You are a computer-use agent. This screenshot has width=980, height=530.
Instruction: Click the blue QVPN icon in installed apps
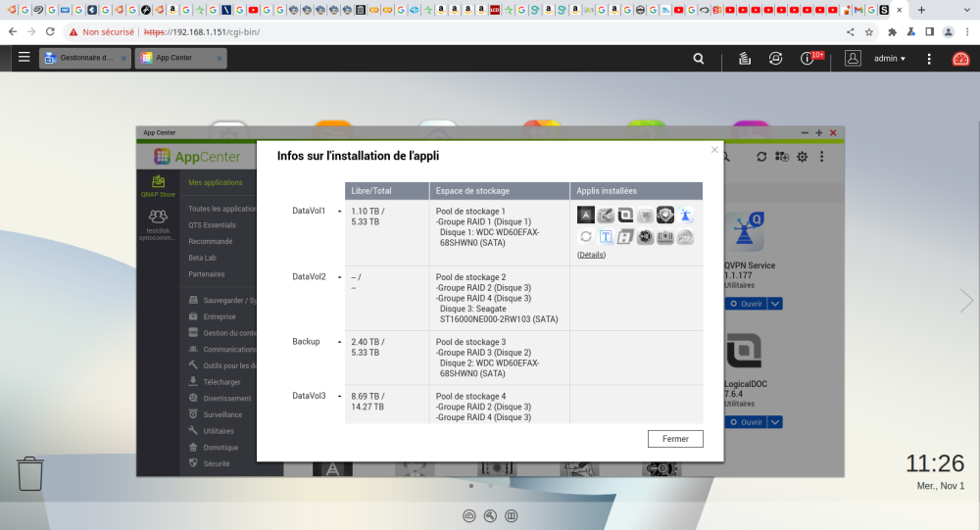(685, 216)
